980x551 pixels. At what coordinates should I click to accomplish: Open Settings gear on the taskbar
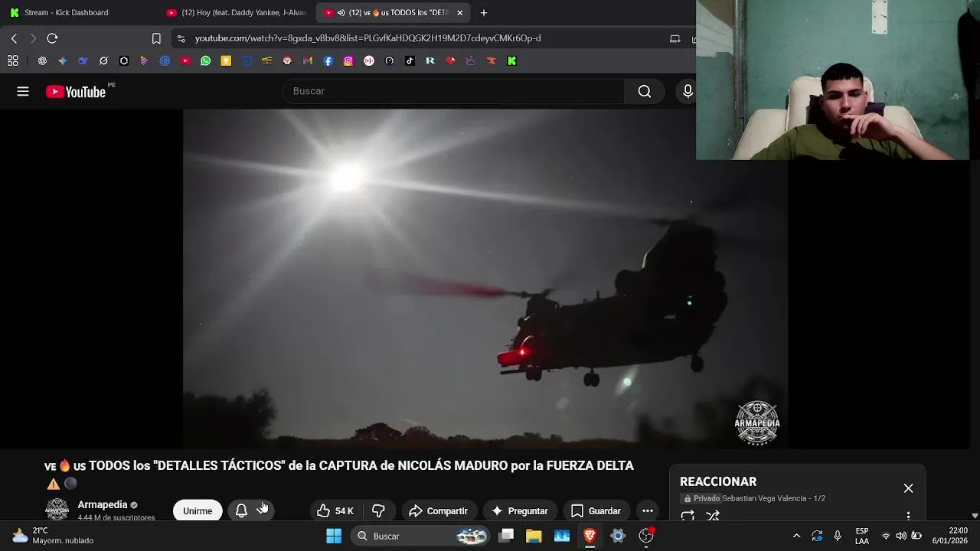[618, 536]
